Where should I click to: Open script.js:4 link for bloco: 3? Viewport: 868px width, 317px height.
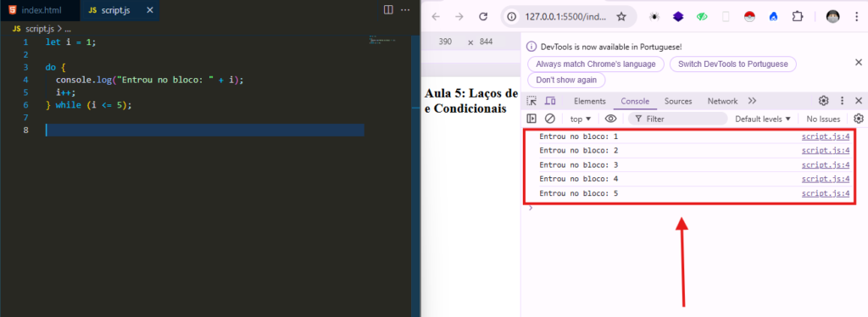point(826,165)
